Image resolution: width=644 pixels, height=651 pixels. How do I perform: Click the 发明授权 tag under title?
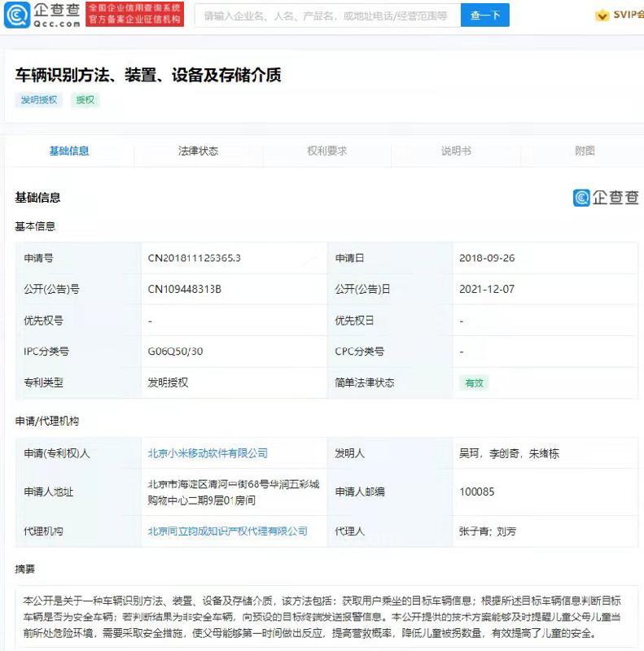coord(39,100)
